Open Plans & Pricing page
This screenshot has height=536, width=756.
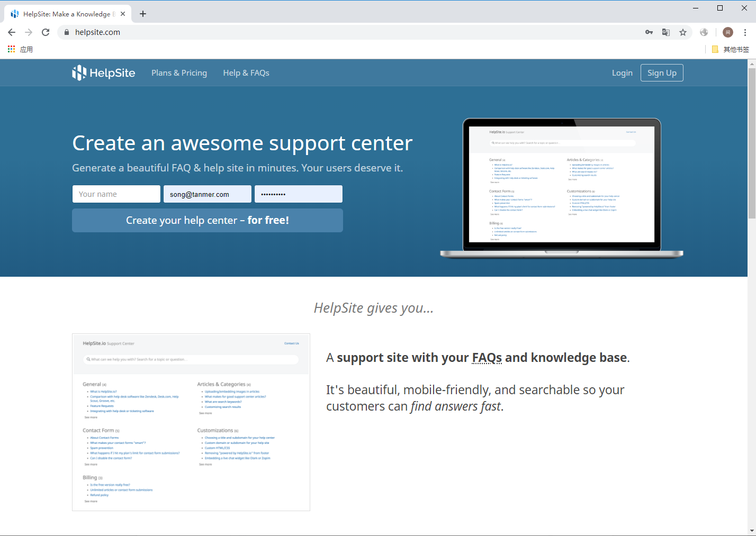coord(179,73)
